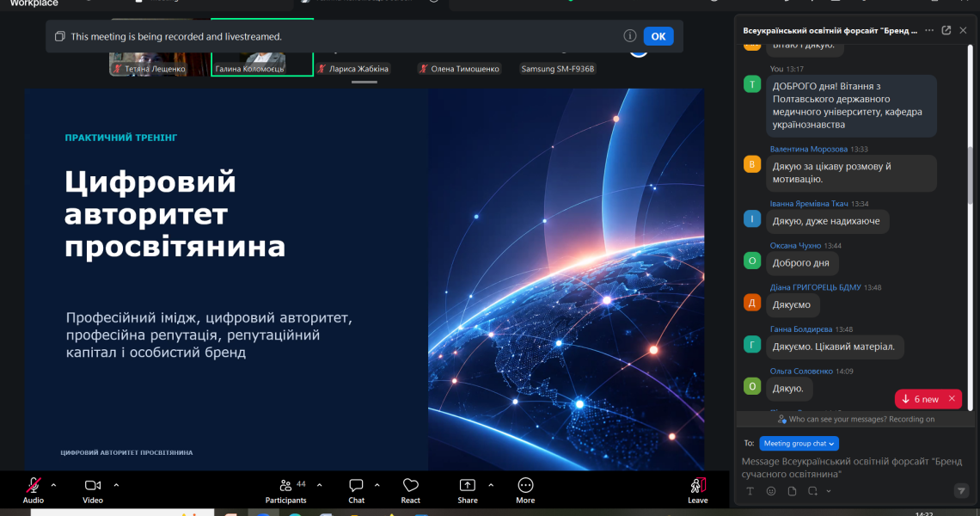Screen dimensions: 980x516
Task: Start camera with the Video button
Action: pyautogui.click(x=93, y=489)
